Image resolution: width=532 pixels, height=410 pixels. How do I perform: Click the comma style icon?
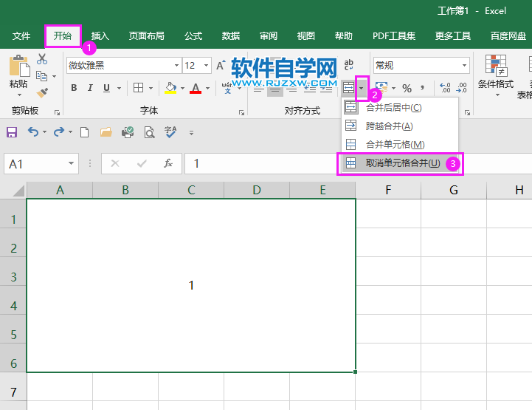(422, 89)
